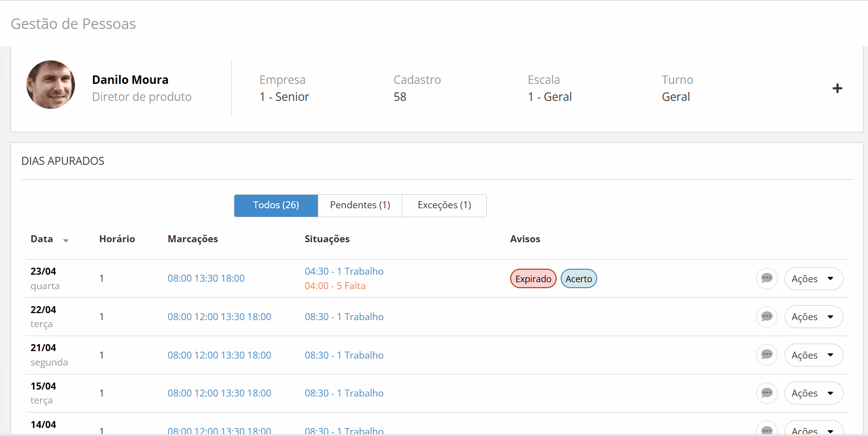The image size is (868, 436).
Task: Click the Turno value Geral
Action: (x=676, y=97)
